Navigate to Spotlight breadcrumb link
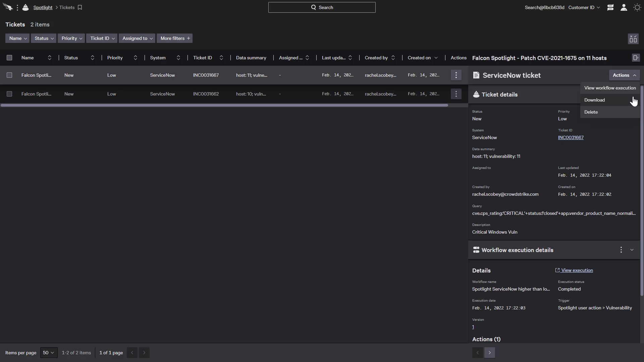Viewport: 644px width, 362px height. 43,7
